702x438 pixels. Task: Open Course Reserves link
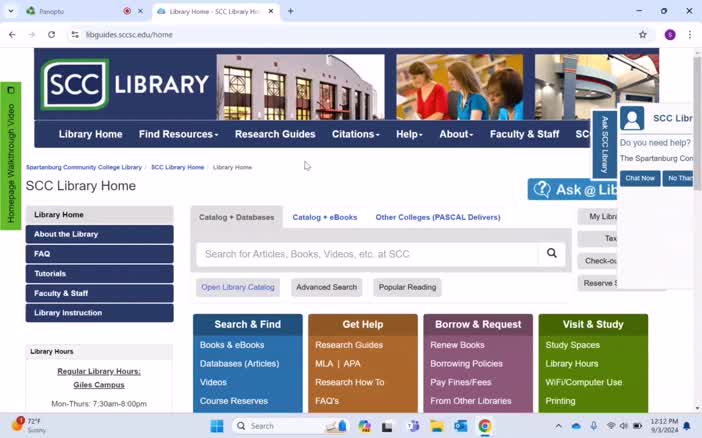tap(234, 401)
